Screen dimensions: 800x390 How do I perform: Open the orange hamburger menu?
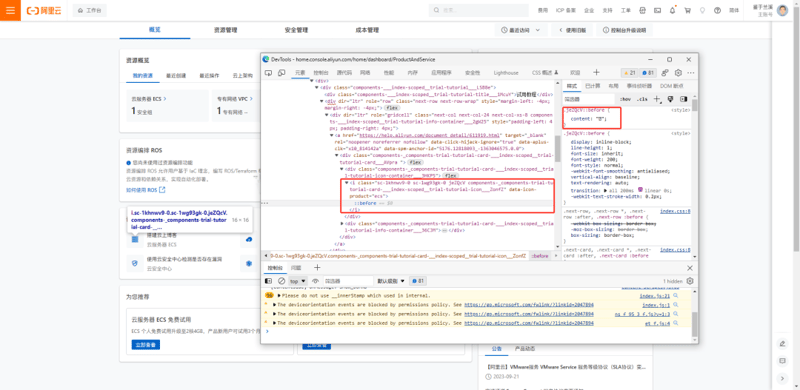[x=10, y=10]
